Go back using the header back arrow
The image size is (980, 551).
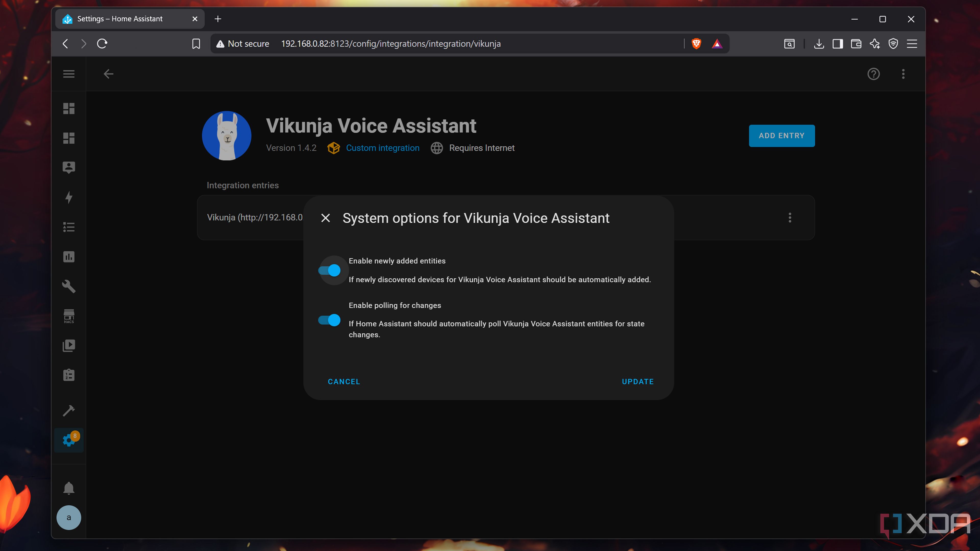pyautogui.click(x=108, y=74)
